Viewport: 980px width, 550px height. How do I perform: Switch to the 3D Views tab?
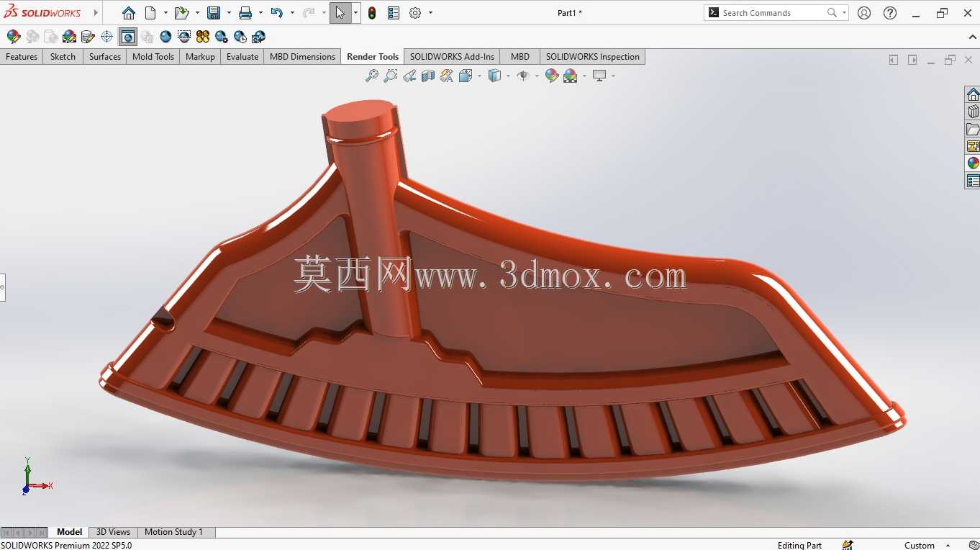(113, 532)
